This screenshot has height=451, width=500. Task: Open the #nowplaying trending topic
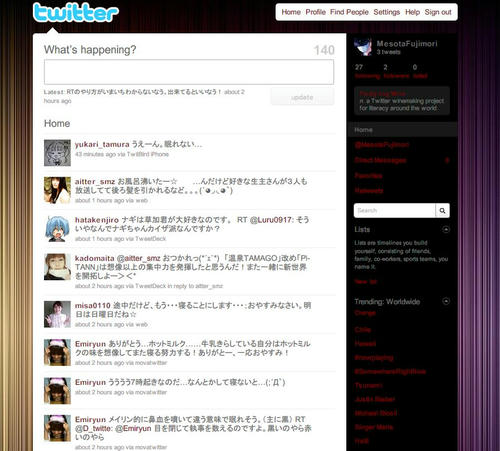click(x=374, y=358)
